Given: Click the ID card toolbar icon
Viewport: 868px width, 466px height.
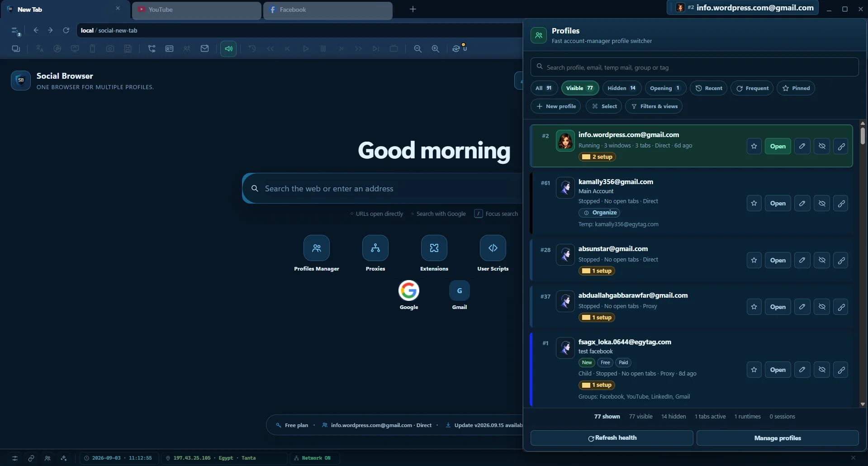Looking at the screenshot, I should point(169,49).
